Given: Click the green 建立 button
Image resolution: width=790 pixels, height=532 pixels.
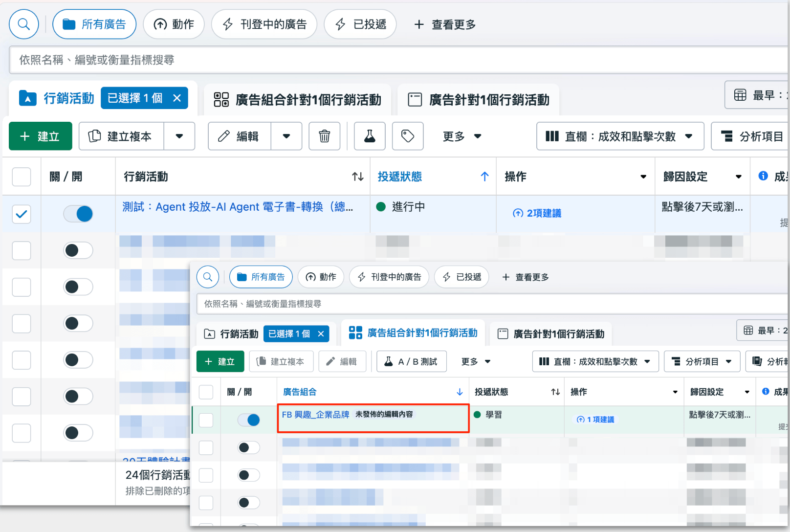Looking at the screenshot, I should tap(40, 136).
